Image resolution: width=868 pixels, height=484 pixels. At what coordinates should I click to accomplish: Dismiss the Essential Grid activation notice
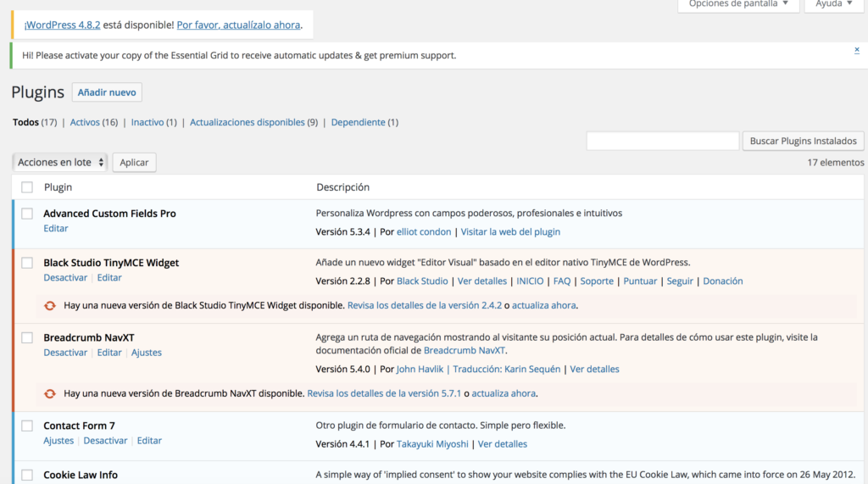tap(856, 50)
